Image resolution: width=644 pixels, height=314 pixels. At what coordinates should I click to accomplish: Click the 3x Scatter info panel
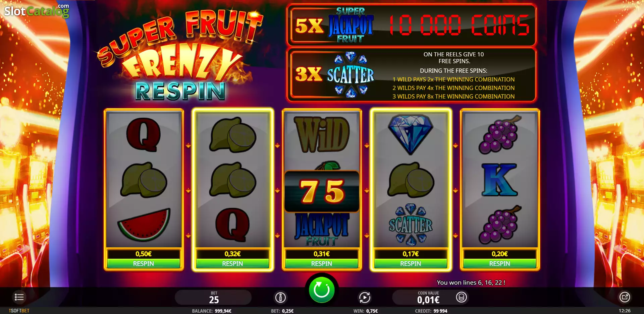pyautogui.click(x=411, y=75)
